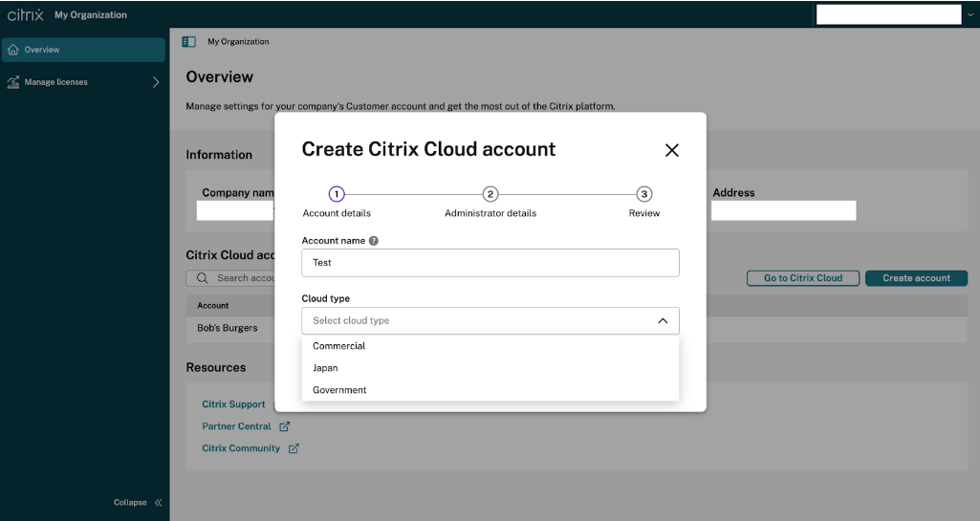Click the Overview home icon in sidebar

click(13, 50)
